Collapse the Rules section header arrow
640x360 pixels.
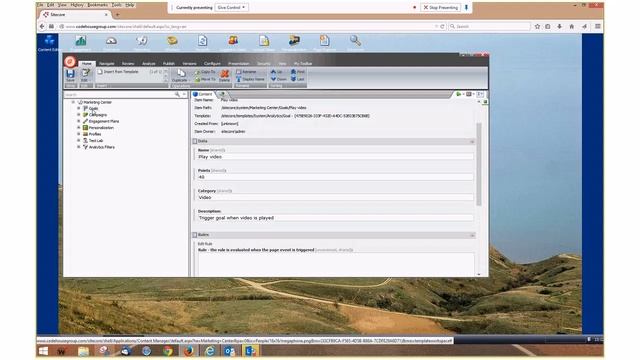[472, 236]
